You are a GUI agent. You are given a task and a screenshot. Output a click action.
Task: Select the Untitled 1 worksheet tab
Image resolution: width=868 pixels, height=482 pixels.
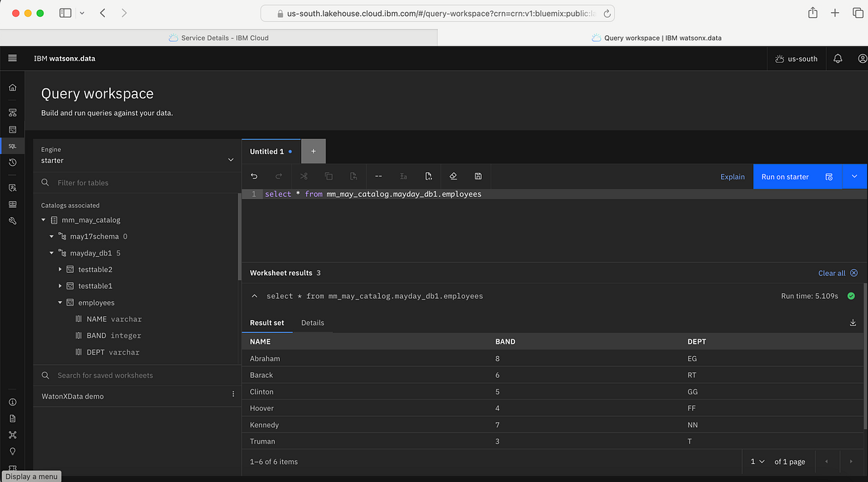pos(265,151)
